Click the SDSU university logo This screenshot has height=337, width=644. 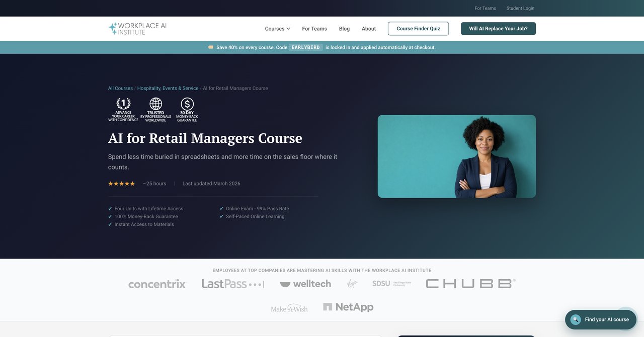pyautogui.click(x=392, y=284)
